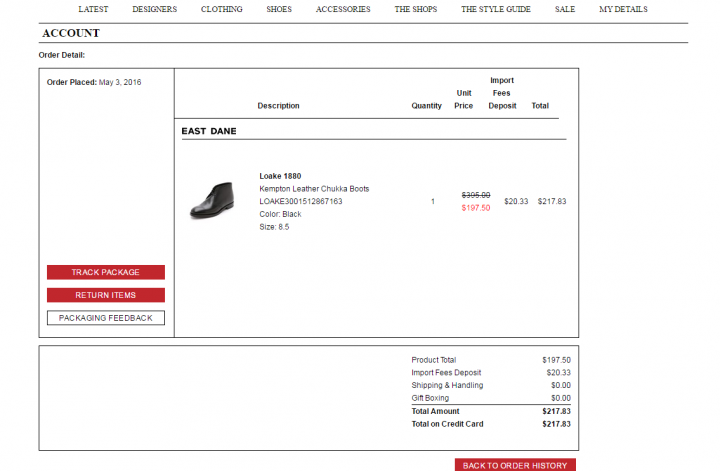
Task: Go to the CLOTHING section
Action: pyautogui.click(x=221, y=9)
